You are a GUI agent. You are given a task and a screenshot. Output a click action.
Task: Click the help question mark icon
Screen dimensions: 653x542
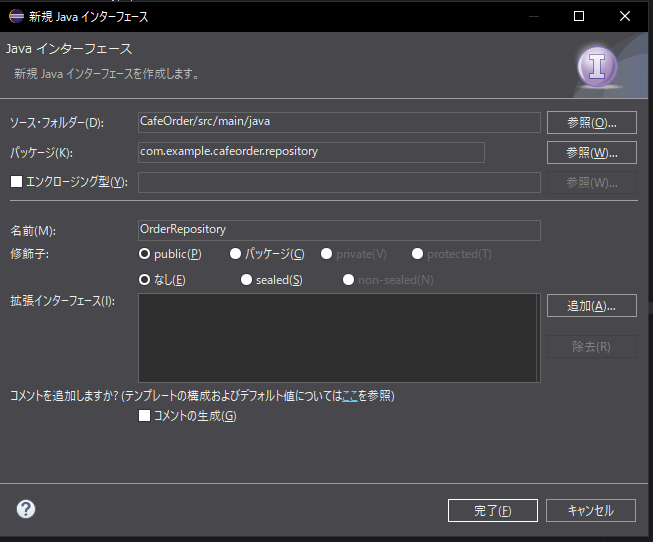tap(26, 509)
